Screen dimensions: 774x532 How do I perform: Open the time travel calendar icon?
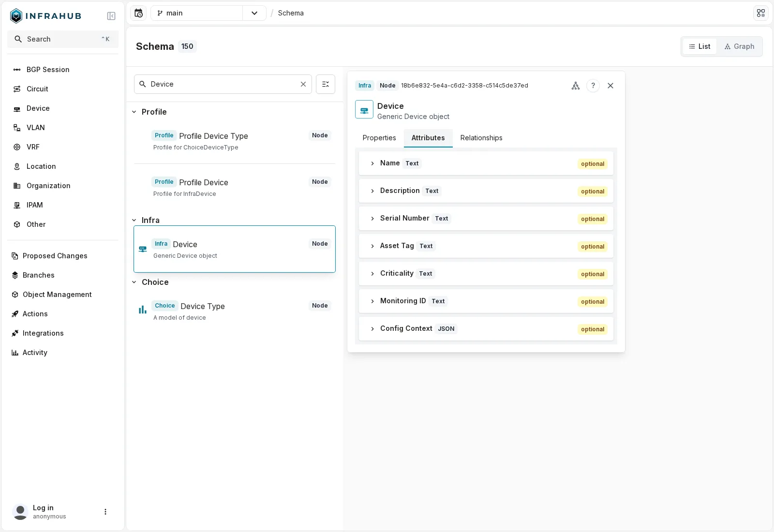139,13
